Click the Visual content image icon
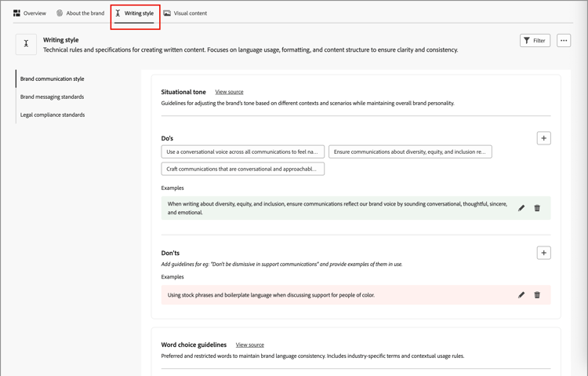 point(167,13)
